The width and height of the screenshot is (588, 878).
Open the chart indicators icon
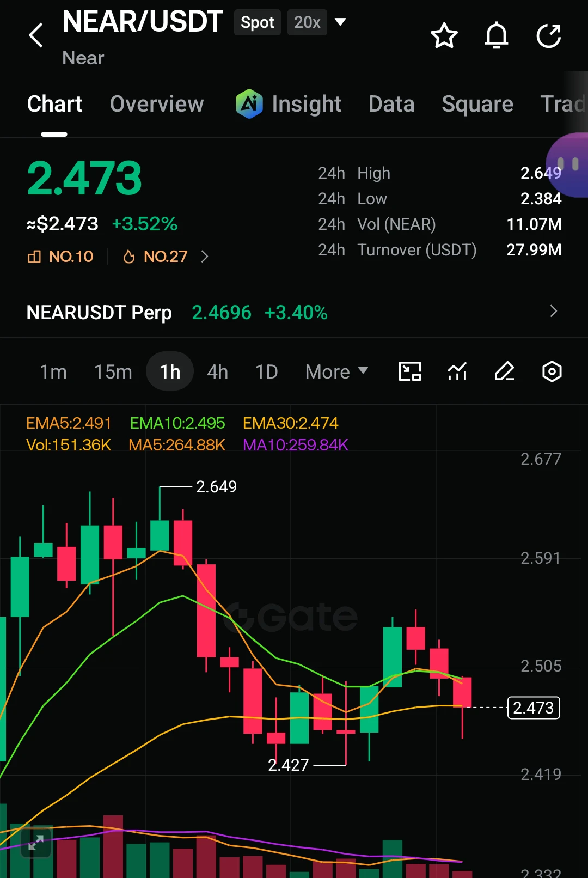click(x=457, y=371)
